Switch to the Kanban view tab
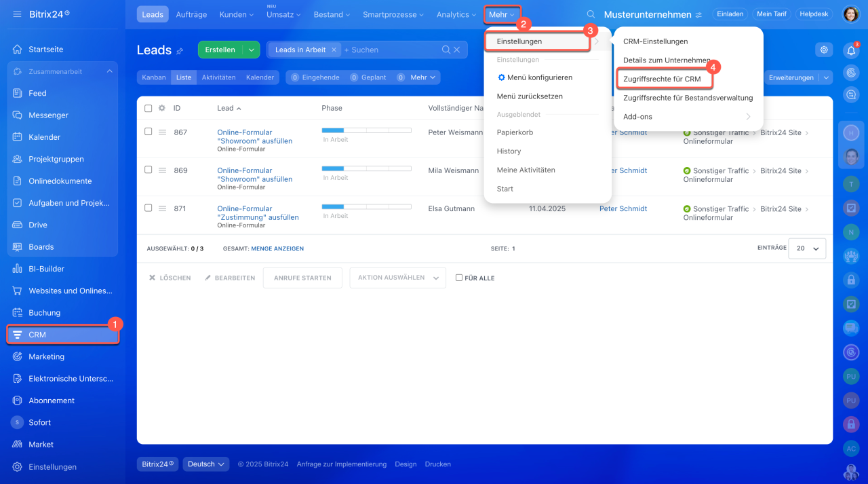Image resolution: width=868 pixels, height=484 pixels. (154, 77)
